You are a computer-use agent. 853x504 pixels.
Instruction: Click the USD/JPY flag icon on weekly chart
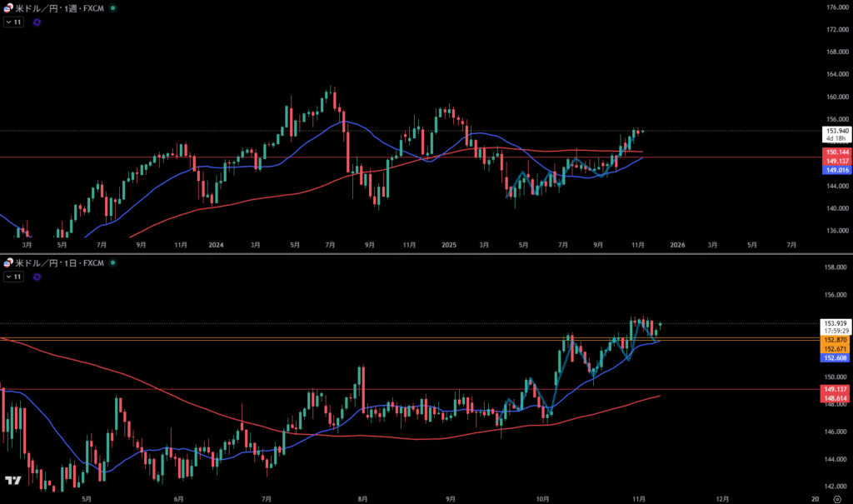(x=8, y=7)
